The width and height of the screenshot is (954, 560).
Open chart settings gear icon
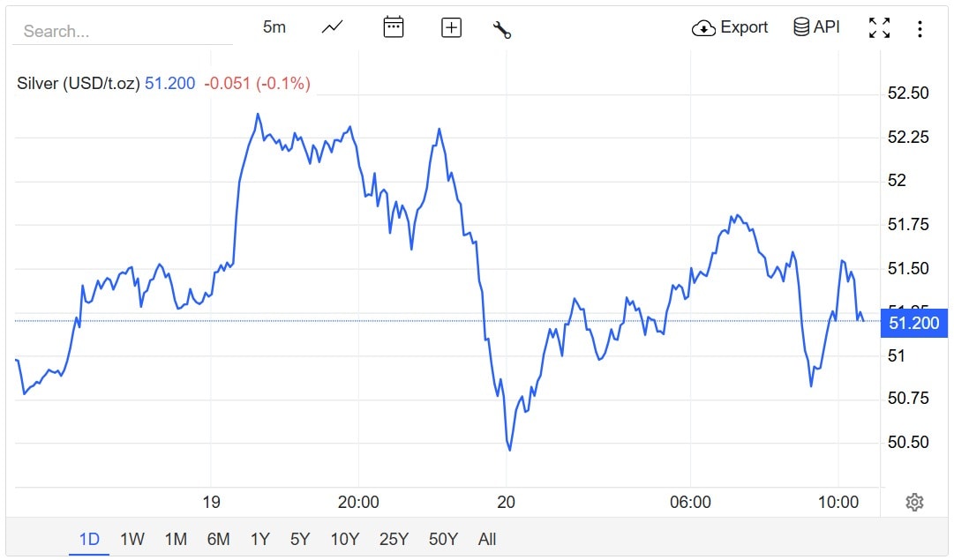(914, 503)
